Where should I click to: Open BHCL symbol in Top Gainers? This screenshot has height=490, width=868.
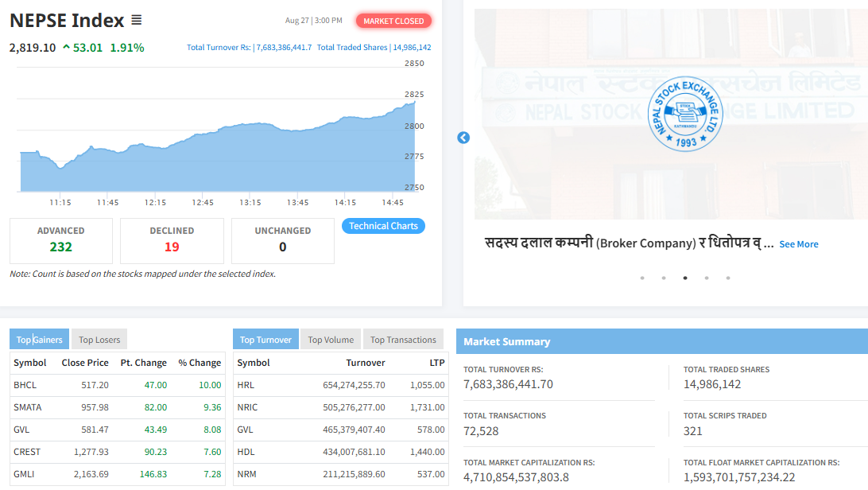(x=25, y=385)
